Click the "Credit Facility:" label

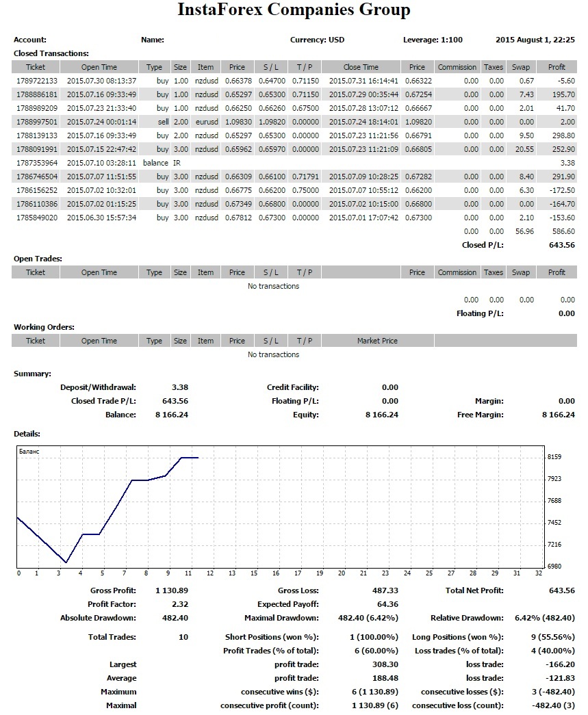click(293, 387)
